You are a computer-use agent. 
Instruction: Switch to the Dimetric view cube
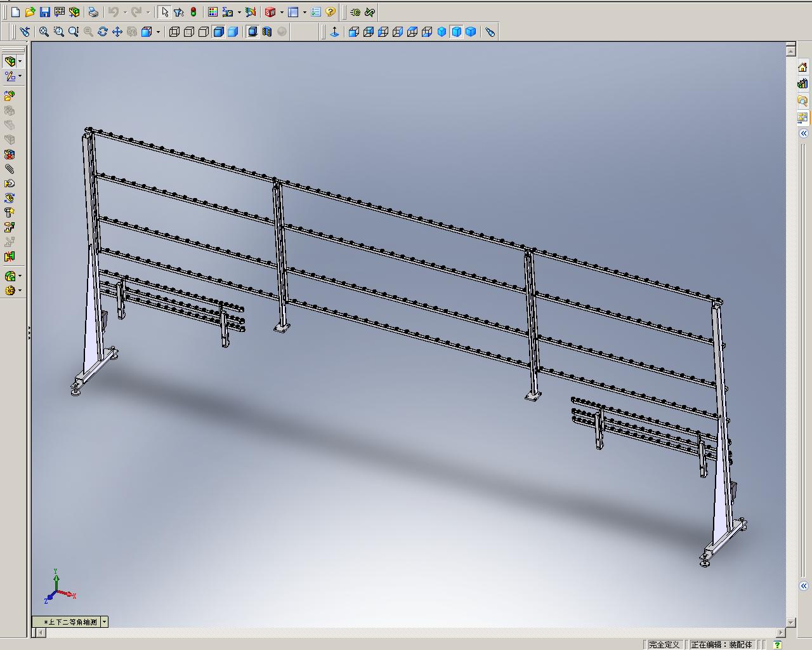(471, 32)
